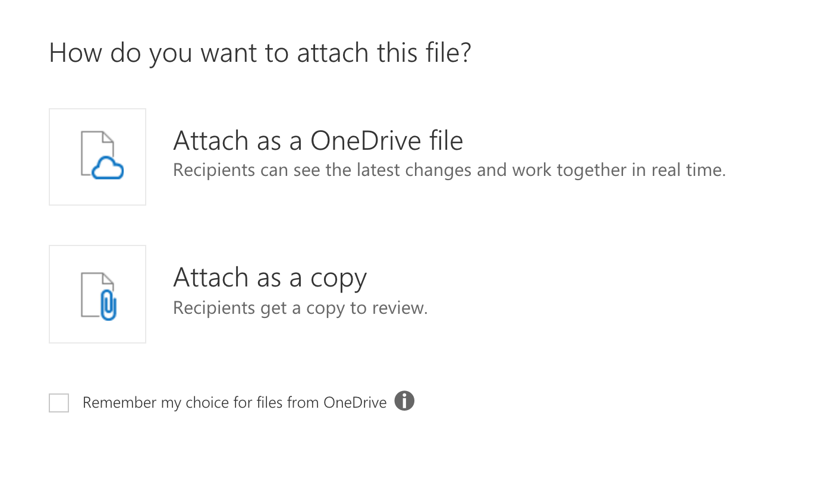This screenshot has width=824, height=504.
Task: Click the word "OneDrive" in the checkbox label
Action: point(355,403)
